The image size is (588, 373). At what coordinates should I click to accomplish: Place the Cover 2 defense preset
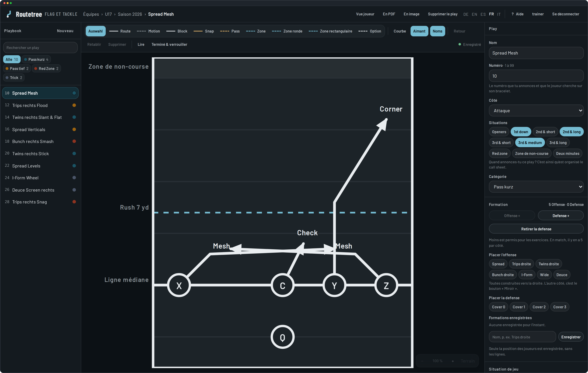[x=539, y=307]
